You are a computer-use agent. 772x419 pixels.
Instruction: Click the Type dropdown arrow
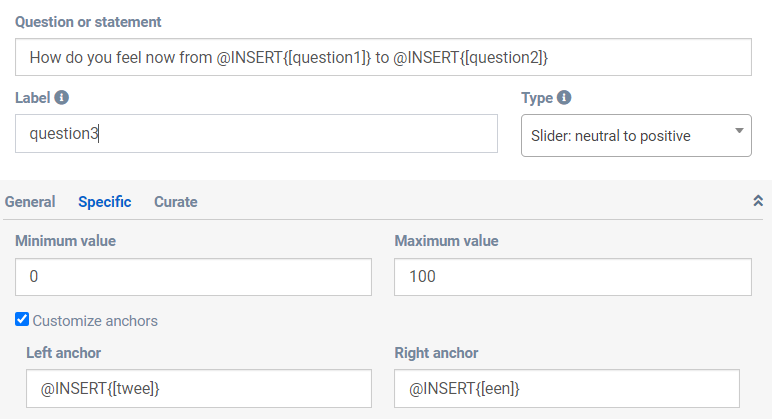coord(739,131)
